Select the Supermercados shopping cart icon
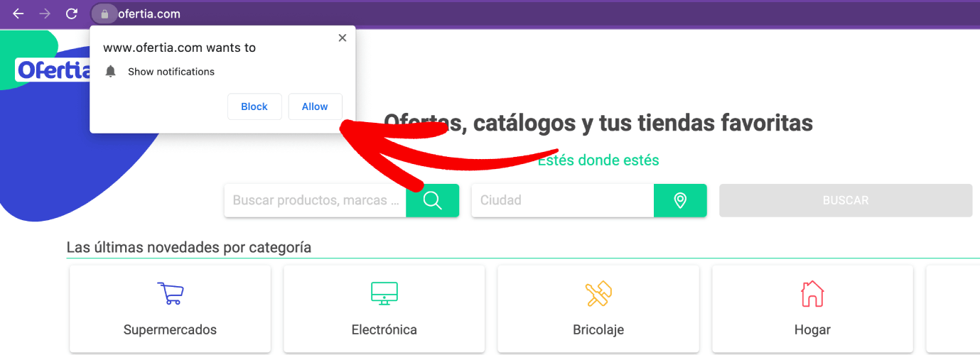 pyautogui.click(x=170, y=293)
